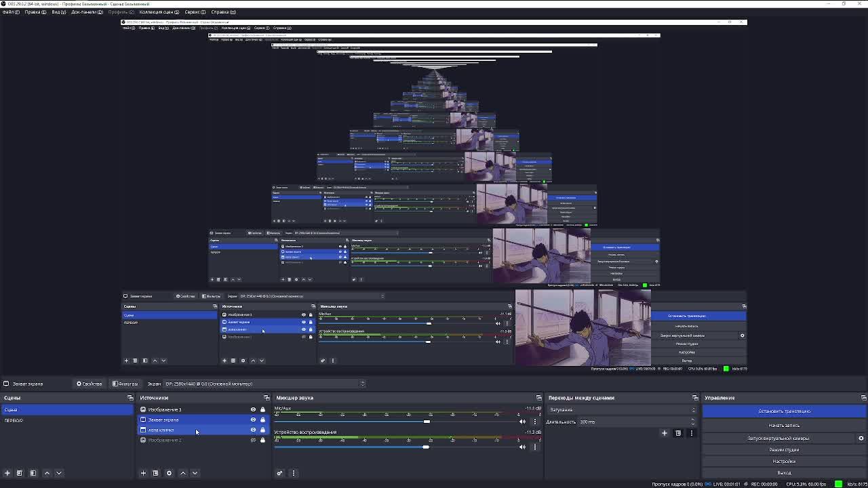Move scene up arrow
The image size is (868, 488).
pos(47,473)
